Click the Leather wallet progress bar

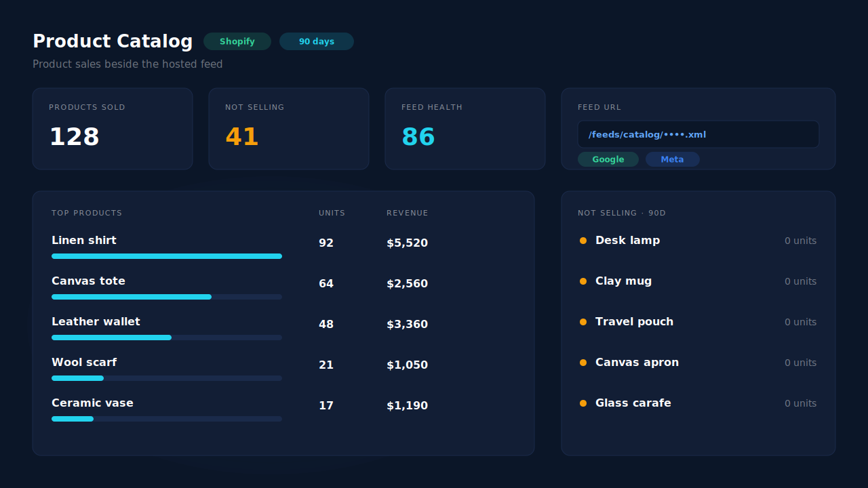[x=167, y=338]
